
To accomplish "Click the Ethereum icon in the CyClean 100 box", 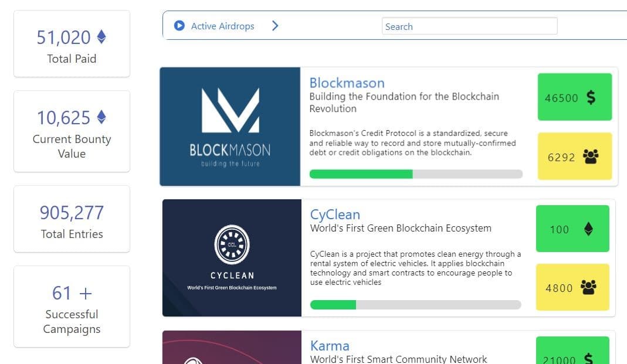I will 588,229.
